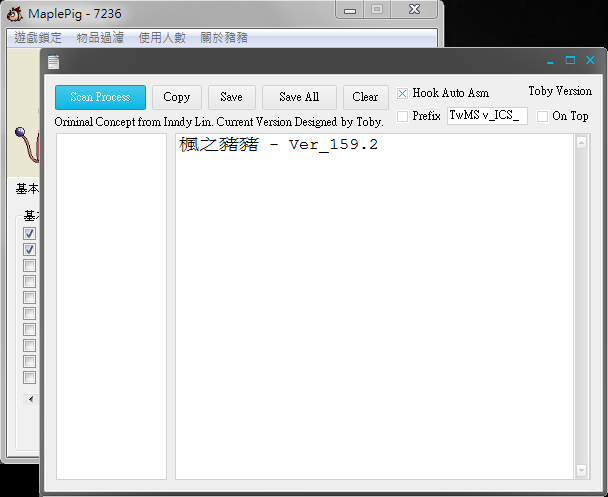The height and width of the screenshot is (497, 608).
Task: Click the Toby Version label
Action: coord(560,91)
